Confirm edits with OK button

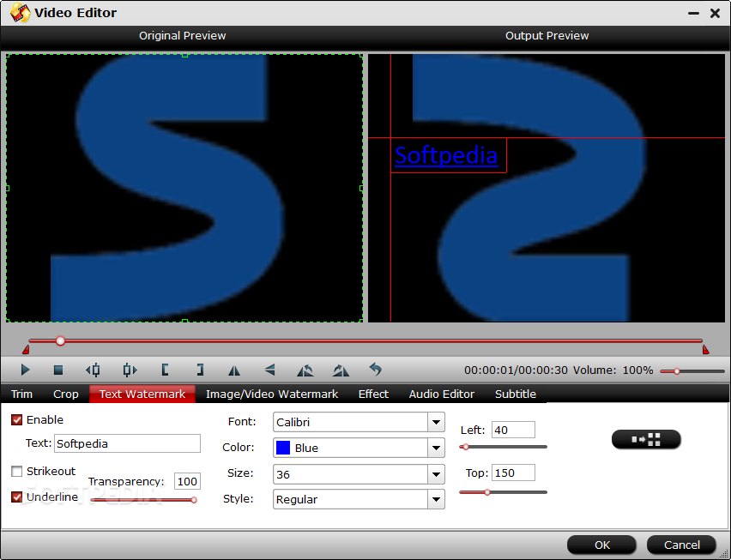[x=601, y=545]
